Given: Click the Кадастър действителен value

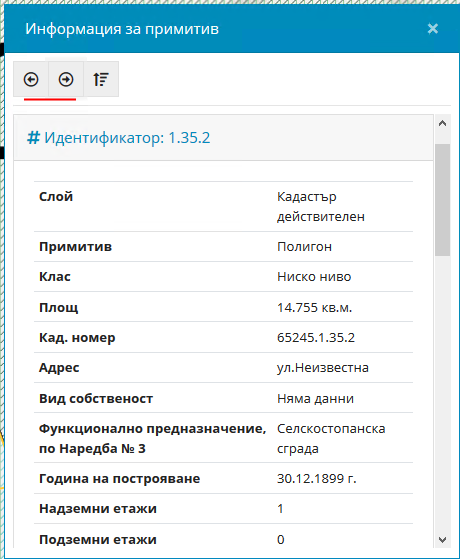Looking at the screenshot, I should (321, 206).
